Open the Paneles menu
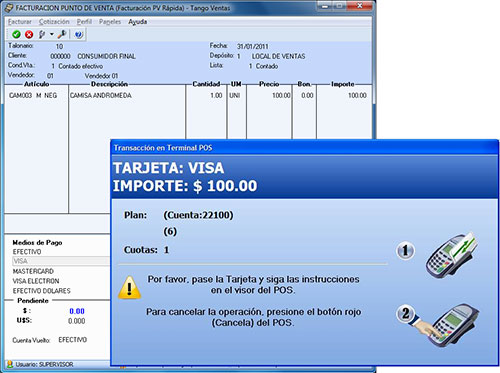This screenshot has width=500, height=373. tap(110, 22)
